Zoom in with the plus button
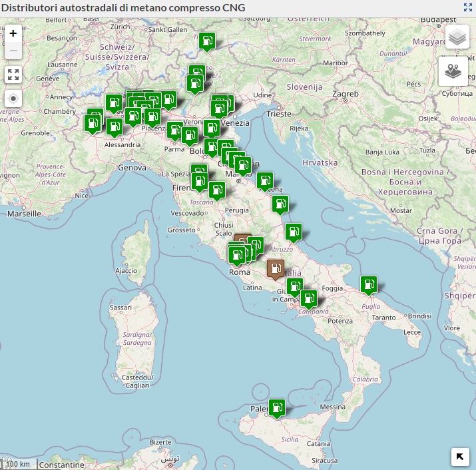Image resolution: width=476 pixels, height=470 pixels. click(13, 33)
